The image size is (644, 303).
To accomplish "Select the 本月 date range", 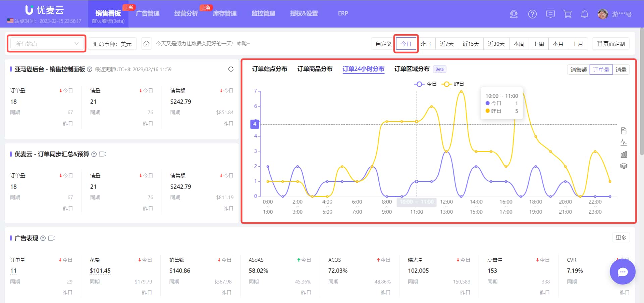I will coord(558,44).
